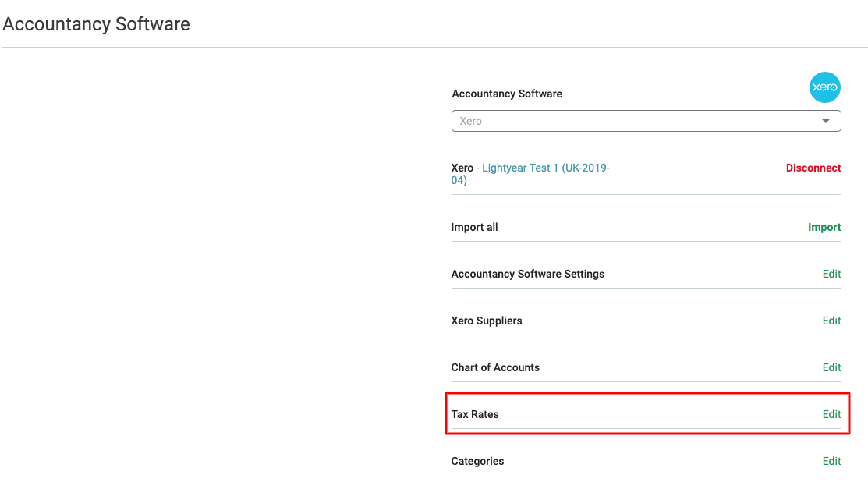Click the Tax Rates label

click(x=475, y=414)
